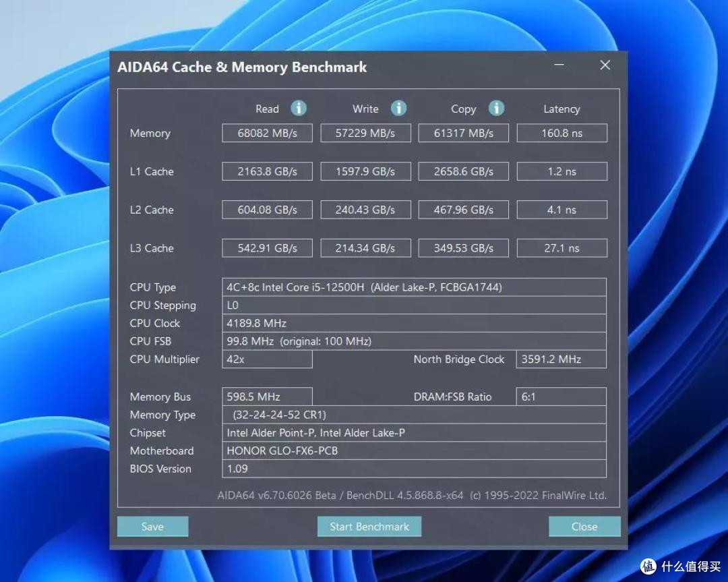
Task: Click CPU Multiplier value 42x
Action: [x=268, y=359]
